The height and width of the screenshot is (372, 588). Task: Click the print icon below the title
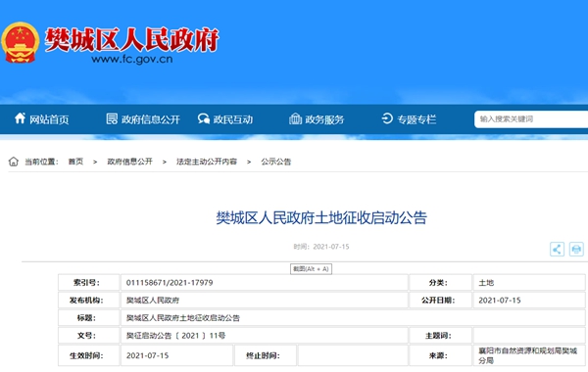click(x=576, y=249)
